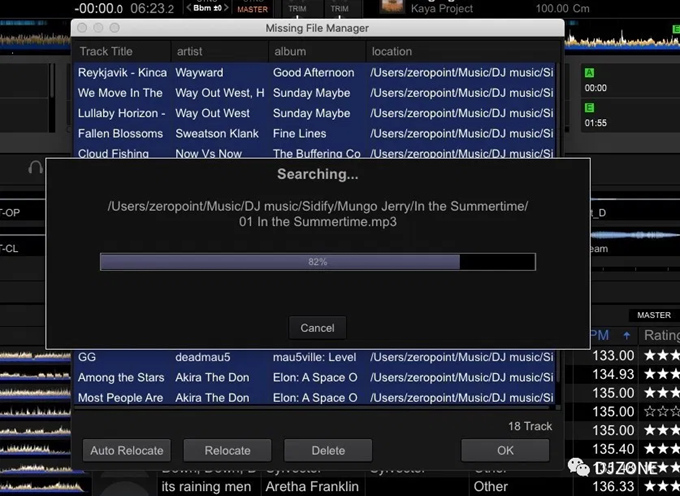Click the green A hot cue marker
680x496 pixels.
point(589,73)
